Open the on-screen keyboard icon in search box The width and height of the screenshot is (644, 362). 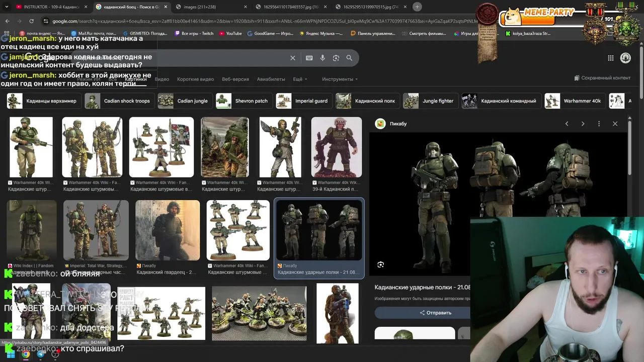pyautogui.click(x=309, y=58)
